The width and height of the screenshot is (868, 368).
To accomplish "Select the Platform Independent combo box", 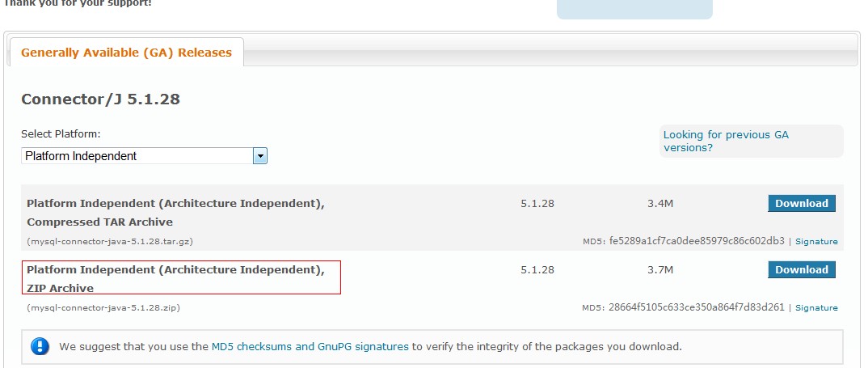I will tap(144, 156).
